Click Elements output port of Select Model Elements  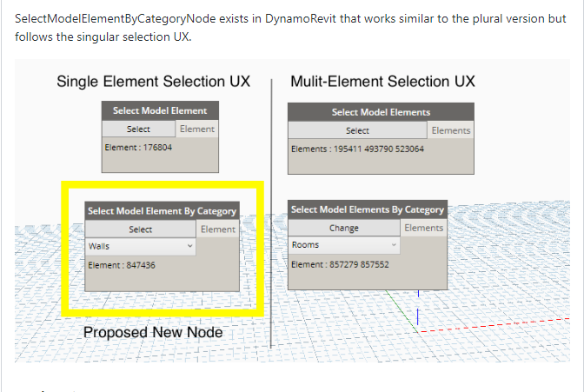[x=451, y=130]
